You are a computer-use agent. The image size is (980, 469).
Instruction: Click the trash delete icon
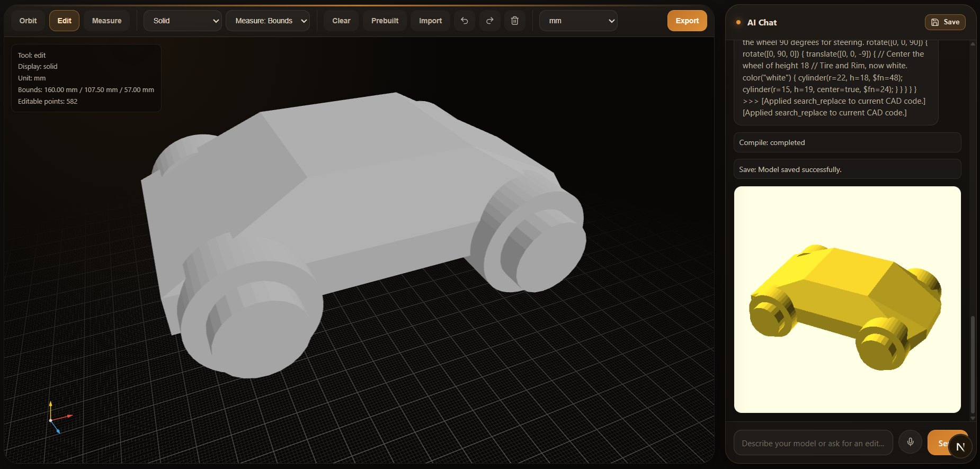click(515, 21)
